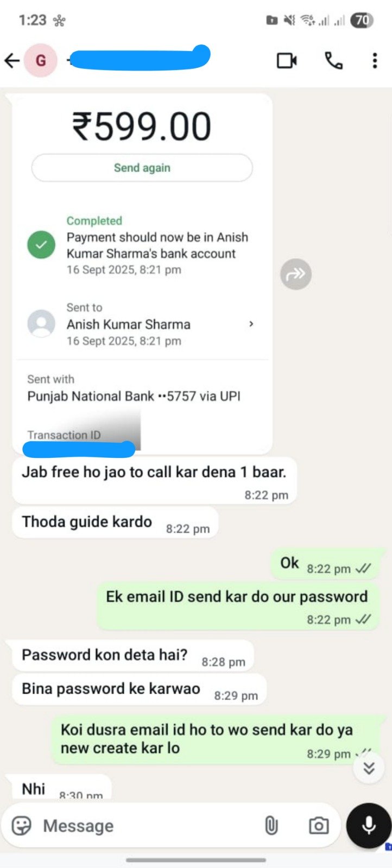Open the emoji and sticker picker
The image size is (392, 868).
click(22, 826)
